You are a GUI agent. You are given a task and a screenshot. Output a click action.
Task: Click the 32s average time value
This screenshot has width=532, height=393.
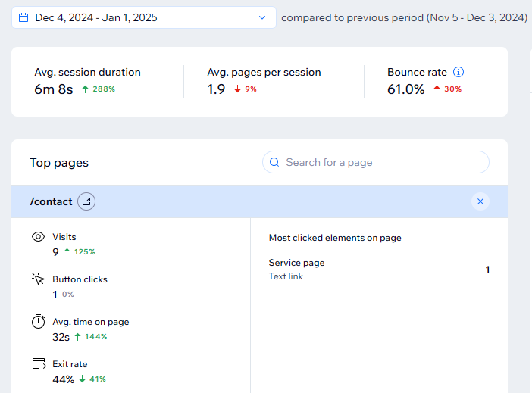pyautogui.click(x=61, y=337)
